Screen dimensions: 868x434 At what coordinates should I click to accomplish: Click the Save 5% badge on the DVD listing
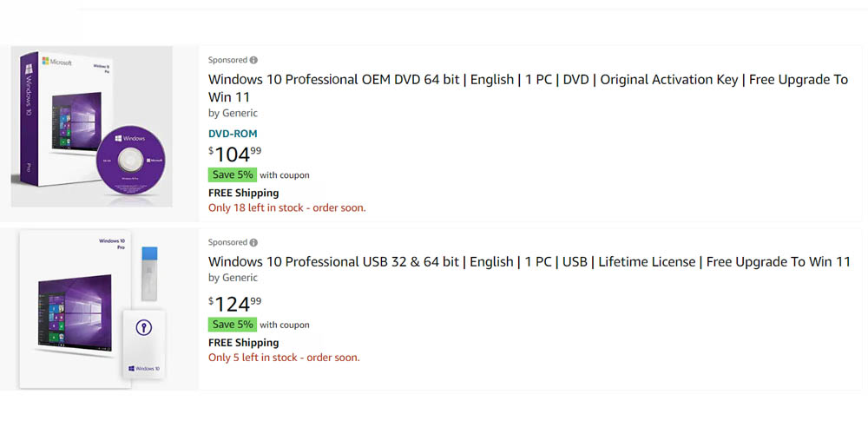point(233,174)
